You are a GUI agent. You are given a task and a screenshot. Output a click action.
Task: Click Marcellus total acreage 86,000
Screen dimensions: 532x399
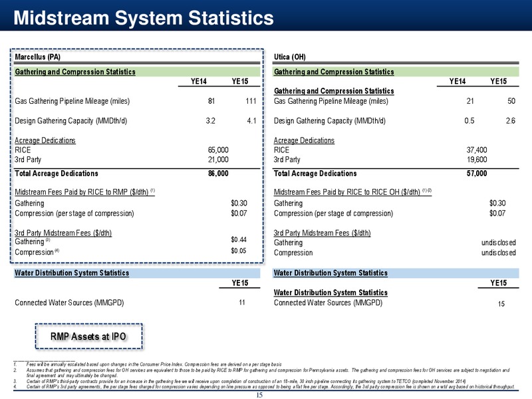(218, 174)
